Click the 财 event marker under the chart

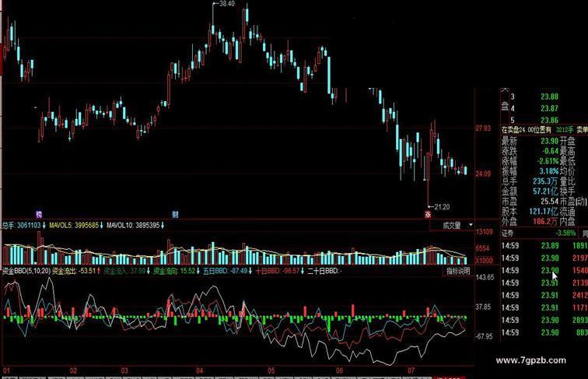point(175,214)
